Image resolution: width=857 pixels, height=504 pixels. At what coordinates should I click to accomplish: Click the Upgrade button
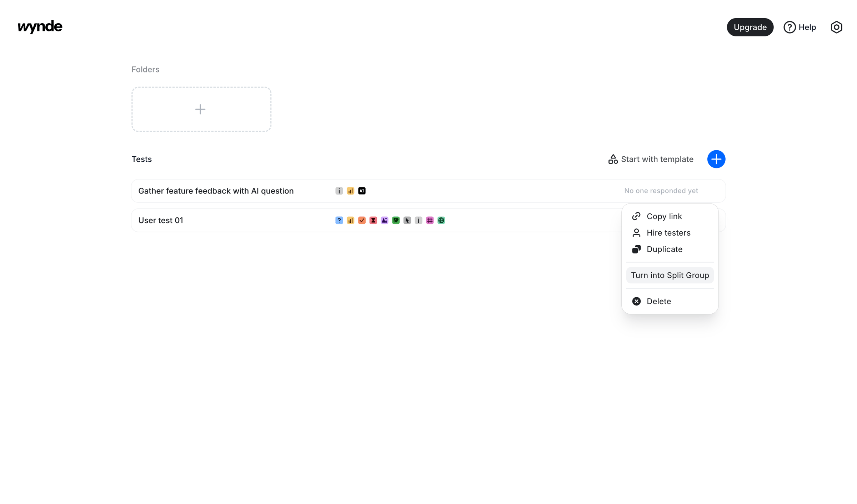(x=750, y=27)
